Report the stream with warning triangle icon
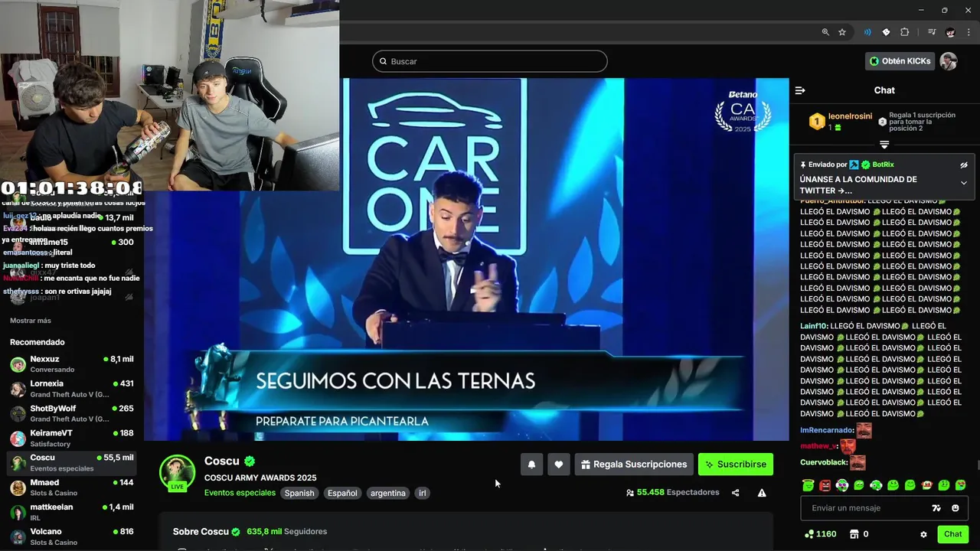Screen dimensions: 980x551 pos(762,493)
